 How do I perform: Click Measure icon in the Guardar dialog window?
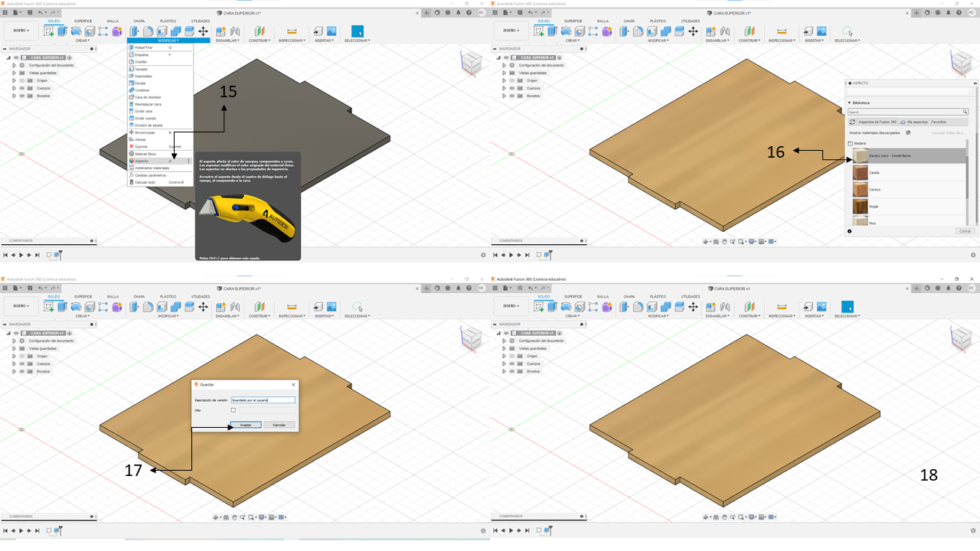point(292,307)
